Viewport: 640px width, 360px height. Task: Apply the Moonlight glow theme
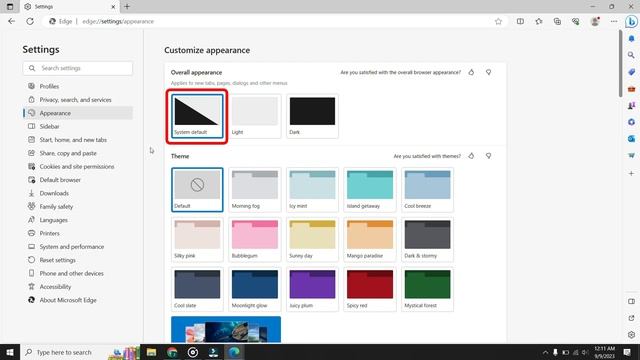point(255,289)
